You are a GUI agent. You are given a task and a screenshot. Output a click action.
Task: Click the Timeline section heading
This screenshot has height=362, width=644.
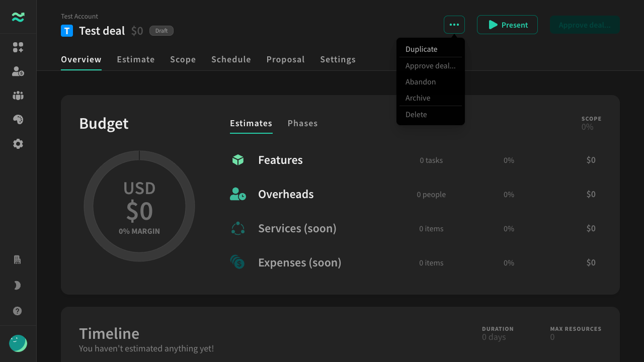[109, 333]
